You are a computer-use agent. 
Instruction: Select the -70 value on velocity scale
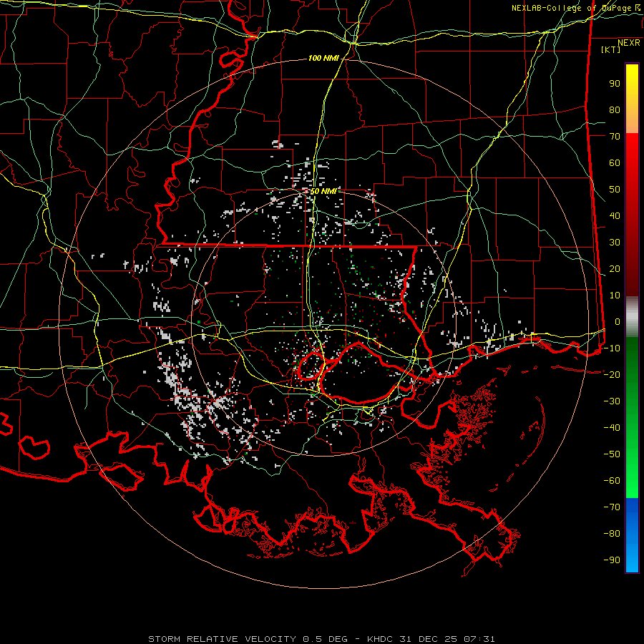tap(612, 507)
